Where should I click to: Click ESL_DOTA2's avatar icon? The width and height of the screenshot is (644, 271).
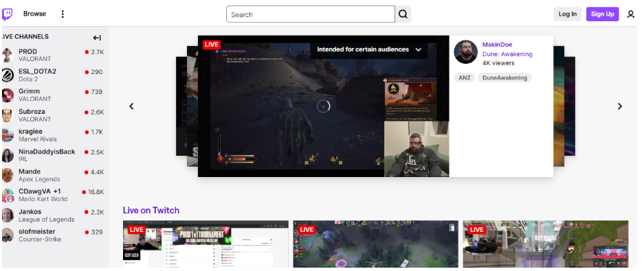(x=8, y=75)
